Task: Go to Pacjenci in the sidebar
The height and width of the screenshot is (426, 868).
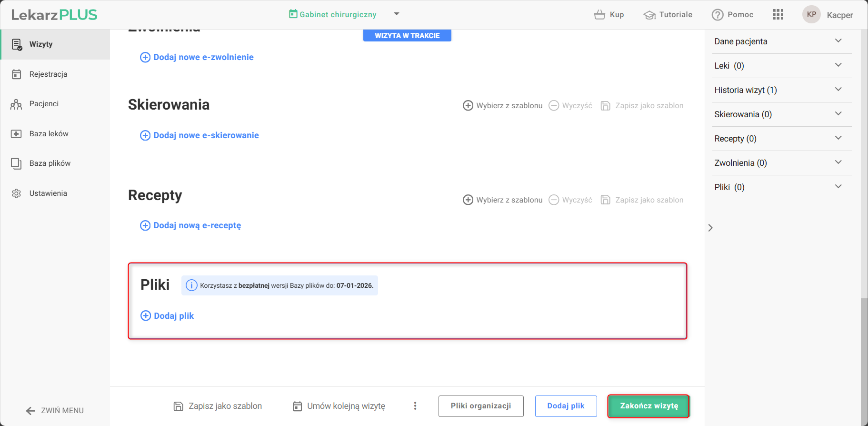Action: pyautogui.click(x=44, y=104)
